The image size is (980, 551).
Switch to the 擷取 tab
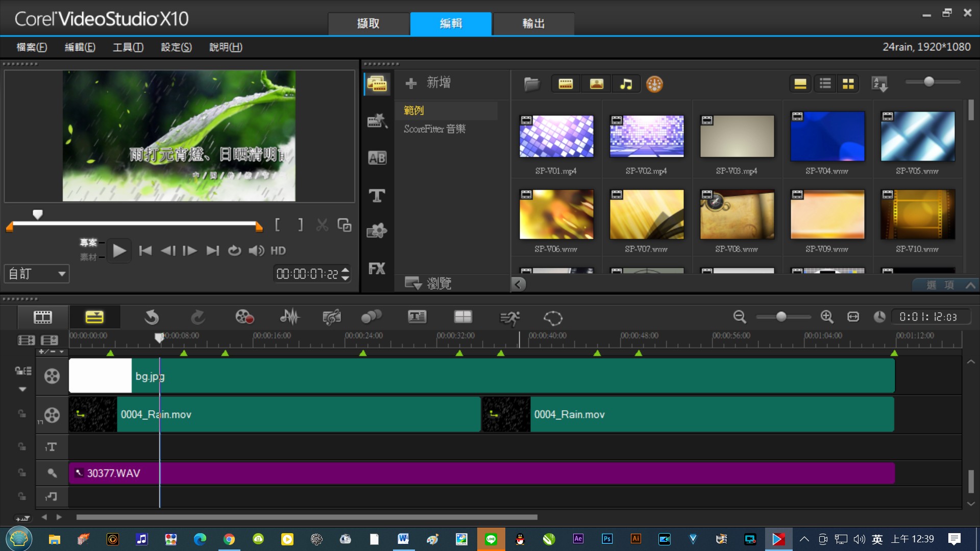[x=369, y=23]
